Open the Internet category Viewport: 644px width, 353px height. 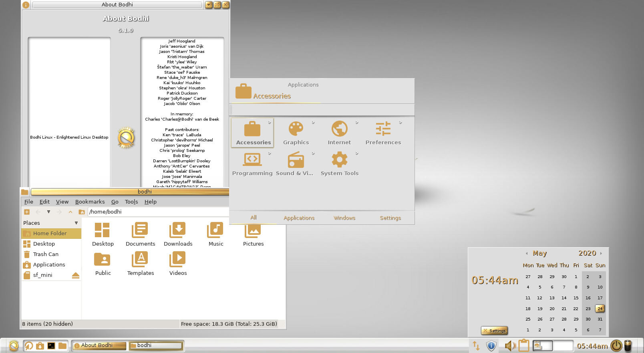(x=339, y=133)
